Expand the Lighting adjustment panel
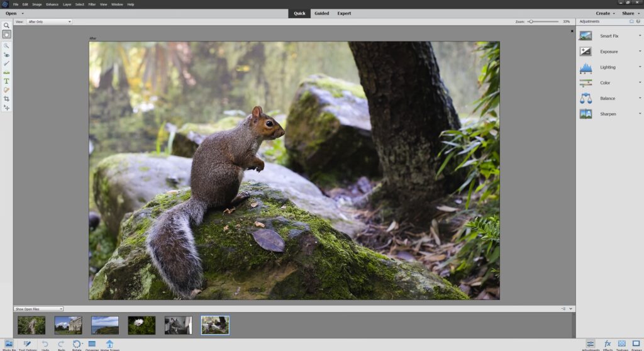Image resolution: width=644 pixels, height=351 pixels. [x=609, y=67]
